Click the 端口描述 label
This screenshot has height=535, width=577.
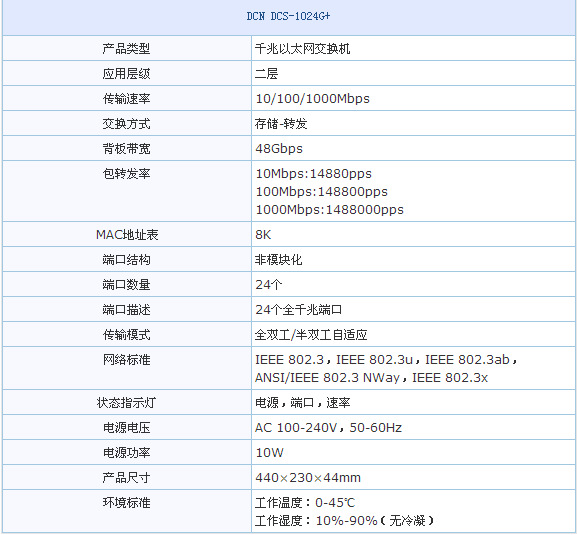point(126,310)
